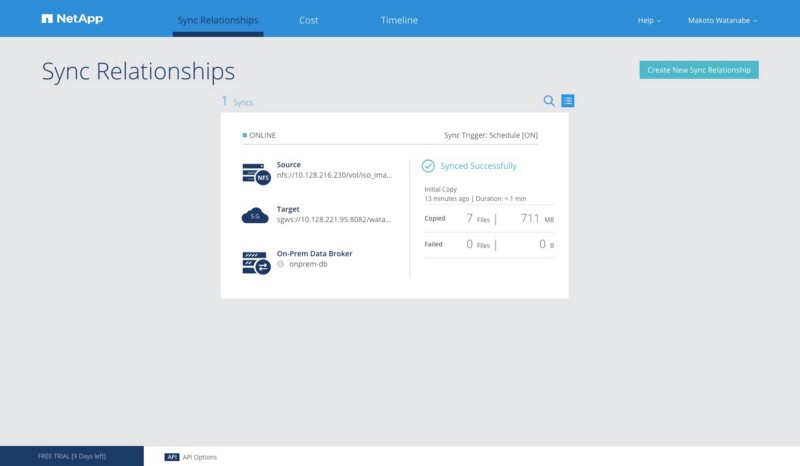Click the ONLINE status indicator
This screenshot has width=800, height=466.
pos(259,135)
